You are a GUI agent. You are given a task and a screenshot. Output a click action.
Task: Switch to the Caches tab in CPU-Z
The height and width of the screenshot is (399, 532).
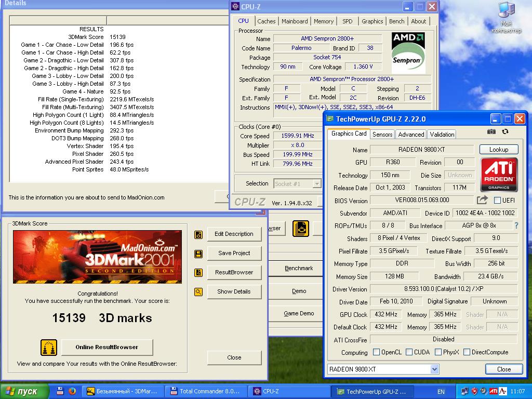(267, 21)
